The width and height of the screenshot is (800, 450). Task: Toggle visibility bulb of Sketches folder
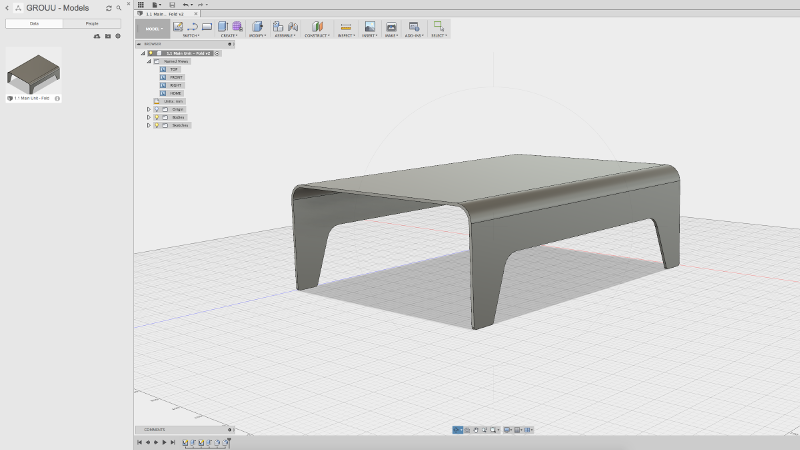click(x=157, y=125)
